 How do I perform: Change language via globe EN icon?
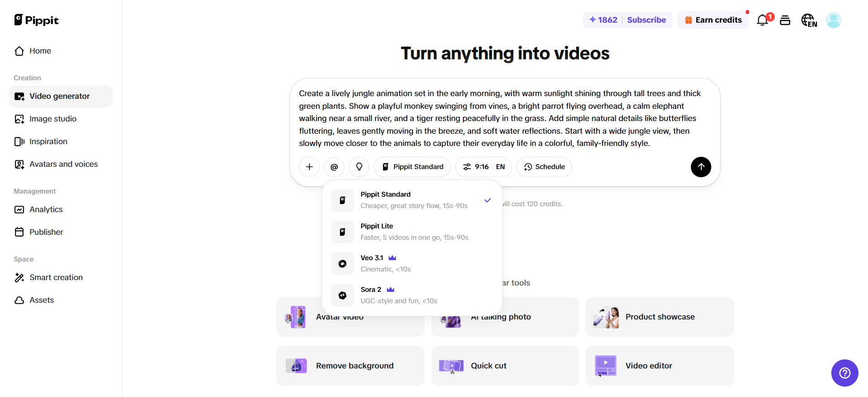(x=809, y=20)
